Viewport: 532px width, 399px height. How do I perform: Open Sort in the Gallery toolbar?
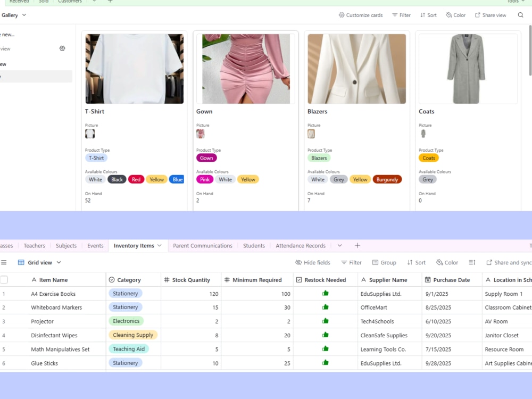(428, 15)
